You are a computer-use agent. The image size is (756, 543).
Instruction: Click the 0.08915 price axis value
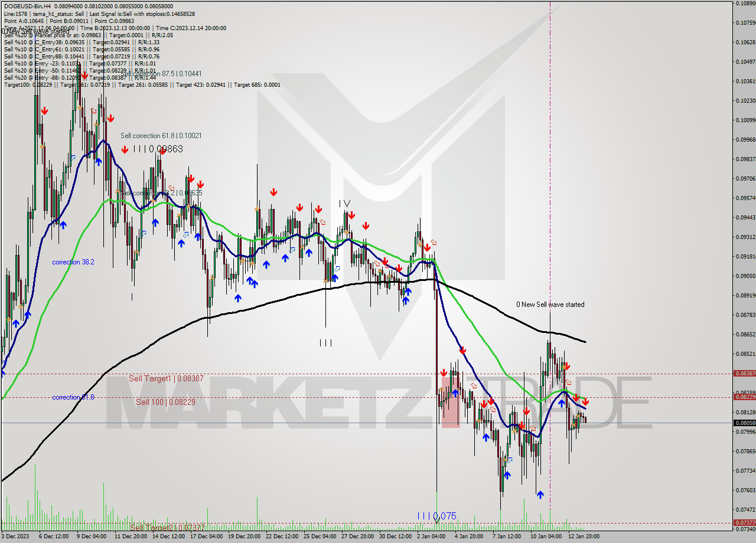pos(745,295)
